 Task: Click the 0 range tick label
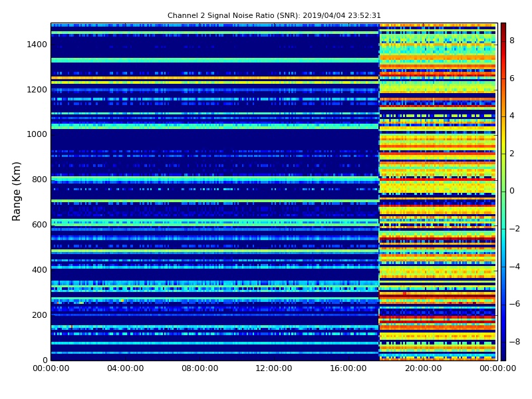45,360
